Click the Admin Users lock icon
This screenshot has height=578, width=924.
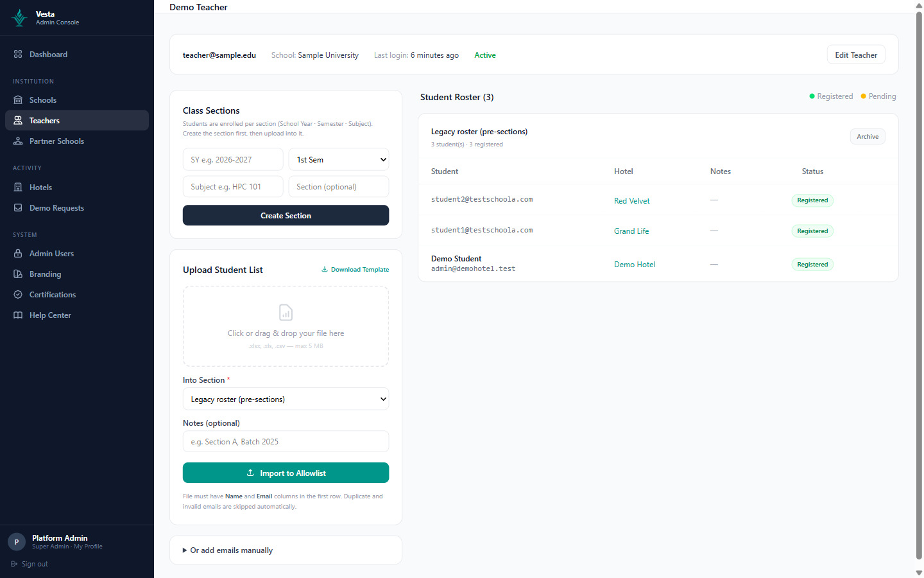[18, 254]
